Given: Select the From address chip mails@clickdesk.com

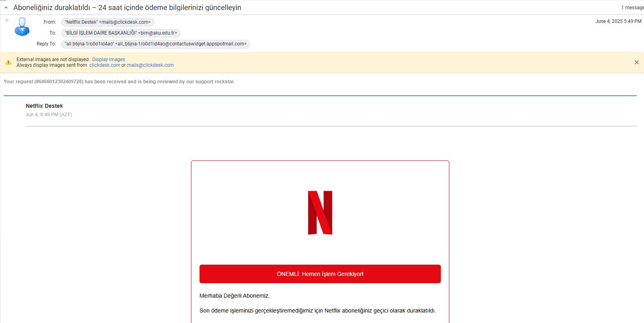Looking at the screenshot, I should 108,22.
